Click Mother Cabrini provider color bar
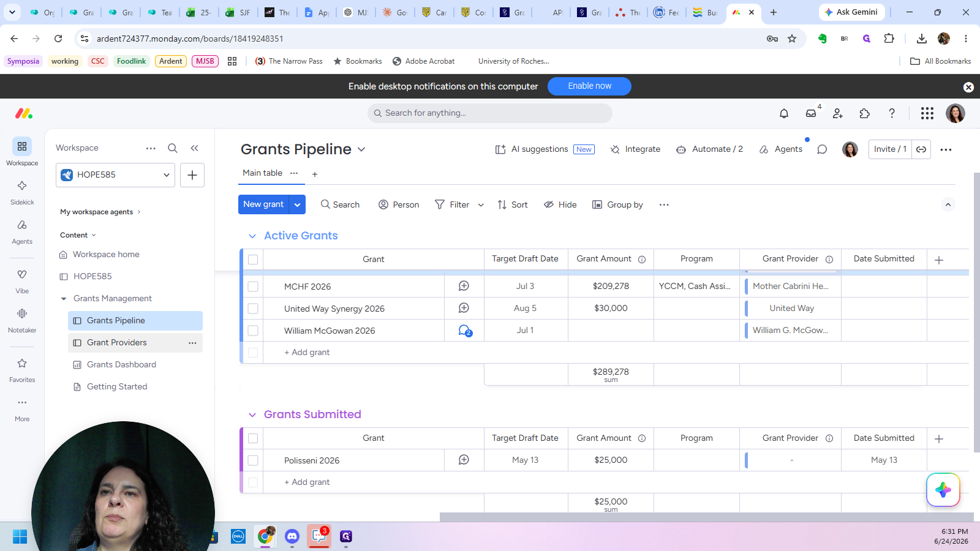Image resolution: width=980 pixels, height=551 pixels. [x=746, y=286]
